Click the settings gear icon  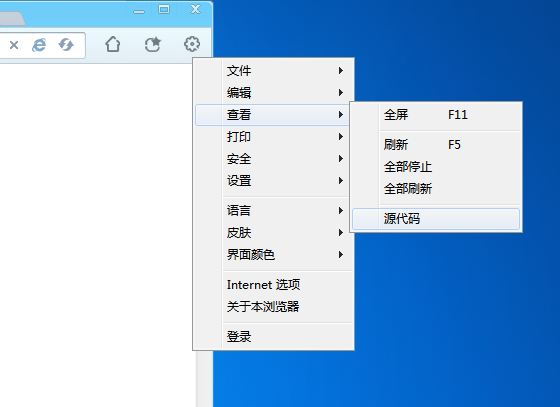pos(192,44)
